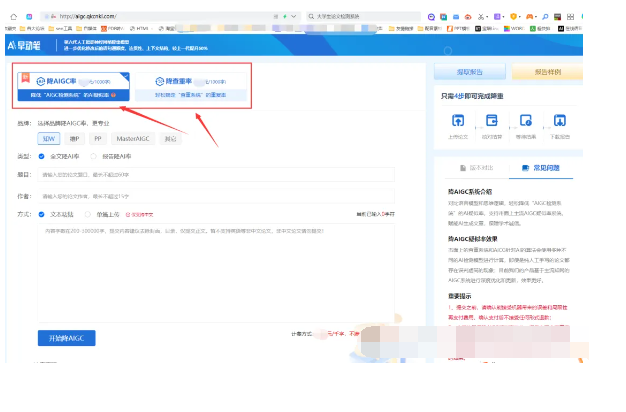Select the 降AIGC率 tab card

(x=73, y=86)
